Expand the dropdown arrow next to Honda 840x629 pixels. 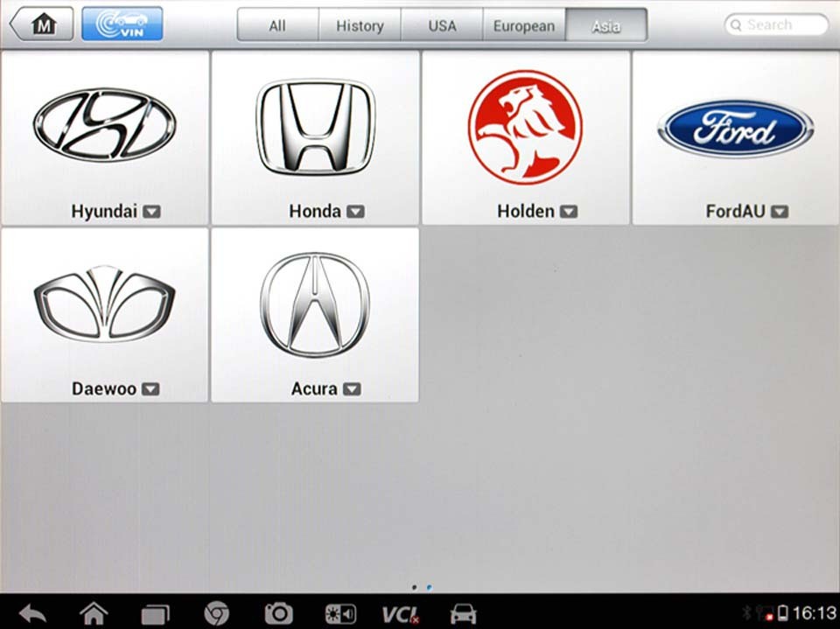point(355,212)
